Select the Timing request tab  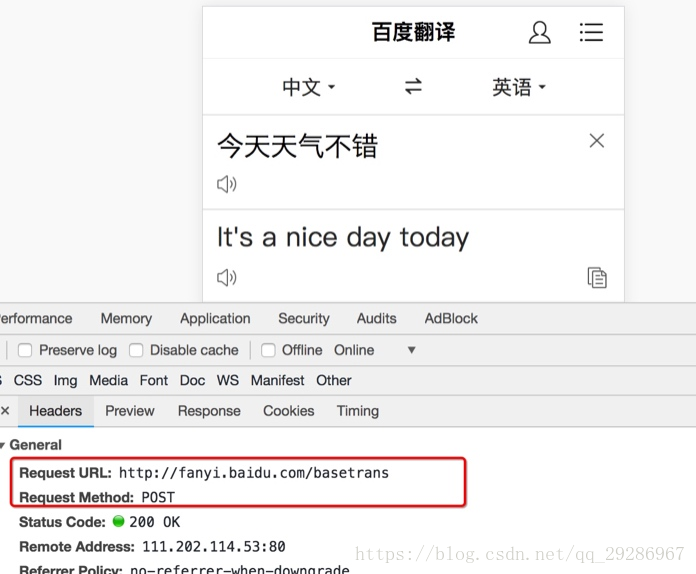click(x=358, y=411)
